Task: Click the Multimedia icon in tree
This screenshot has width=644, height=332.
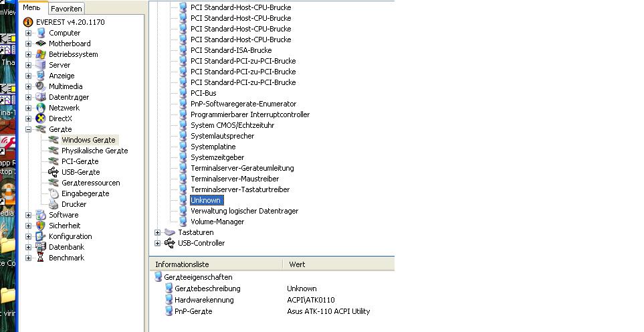Action: 41,86
